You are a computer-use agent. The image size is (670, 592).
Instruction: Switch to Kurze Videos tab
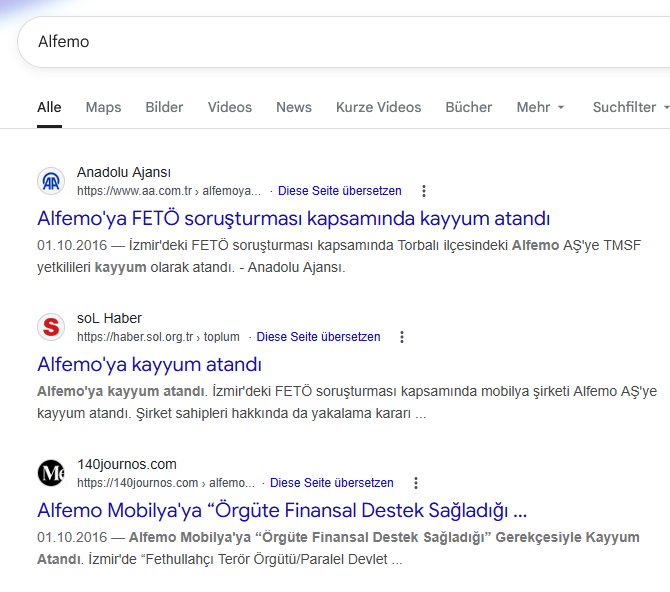tap(379, 107)
